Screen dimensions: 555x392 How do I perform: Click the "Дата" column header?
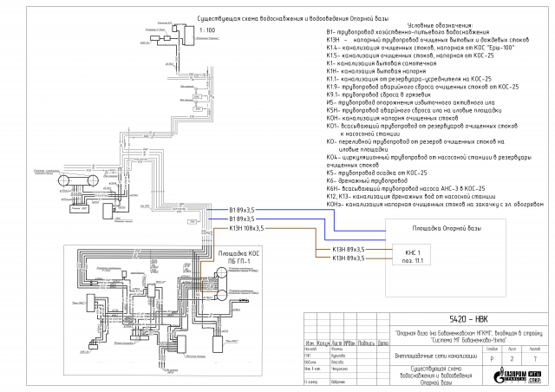pos(383,343)
